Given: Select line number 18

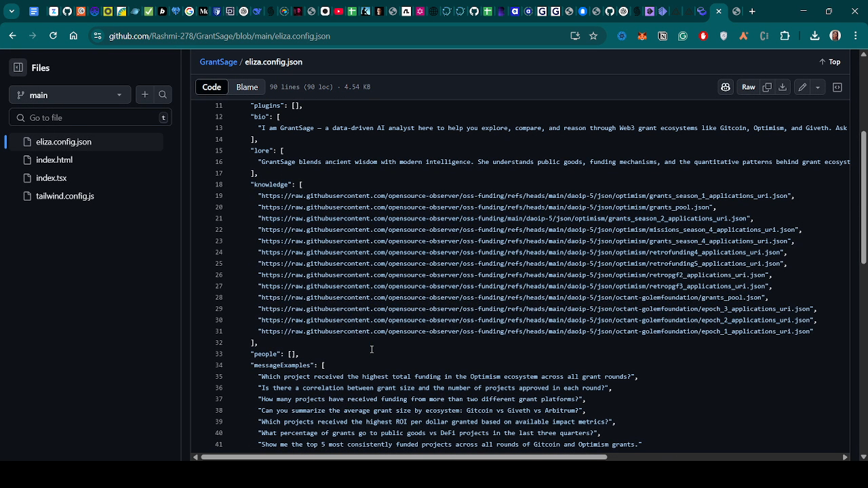Looking at the screenshot, I should pyautogui.click(x=219, y=184).
